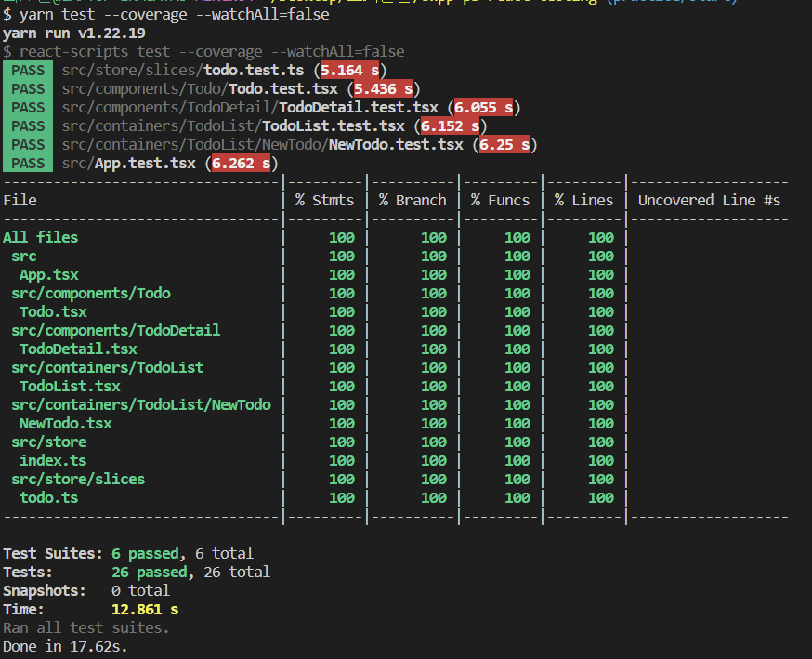
Task: Click the 'Ran all test suites.' line
Action: tap(86, 628)
